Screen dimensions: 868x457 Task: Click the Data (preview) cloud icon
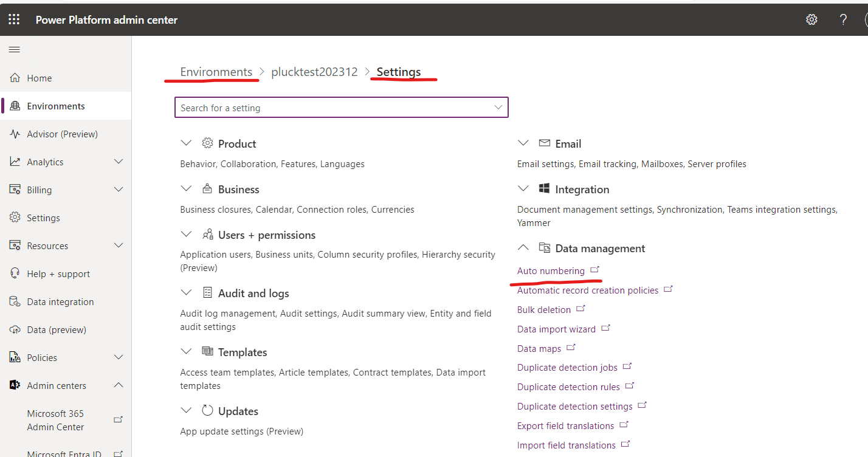15,329
